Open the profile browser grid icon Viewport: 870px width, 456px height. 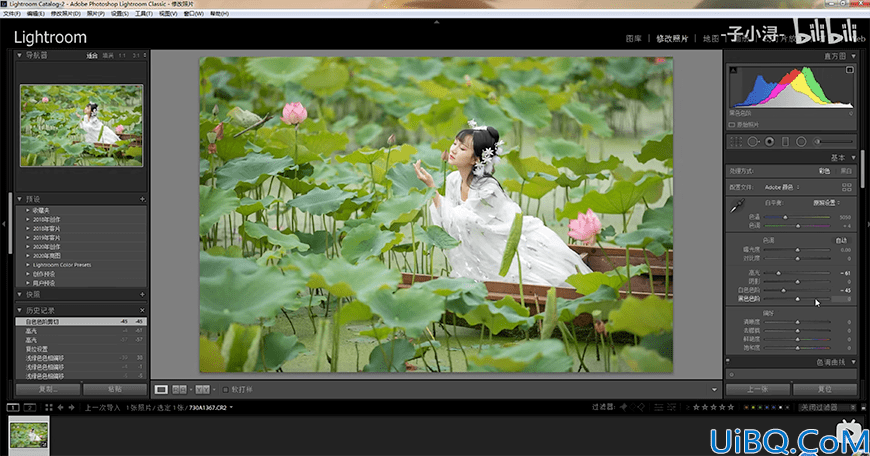click(847, 188)
